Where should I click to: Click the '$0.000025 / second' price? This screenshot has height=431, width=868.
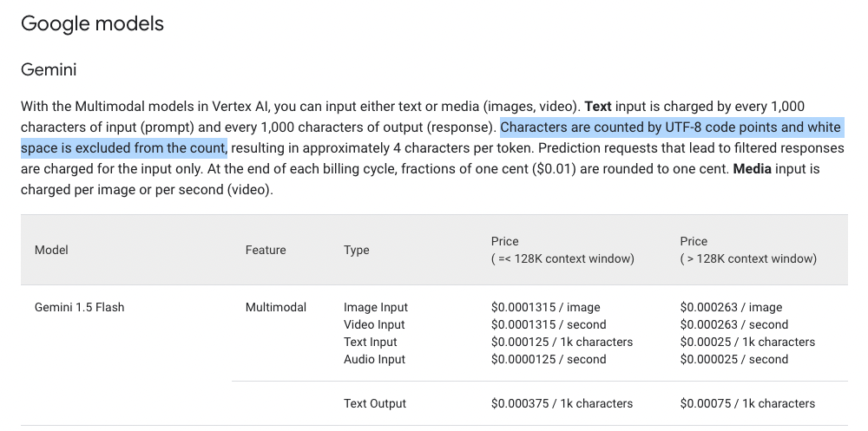(x=734, y=359)
